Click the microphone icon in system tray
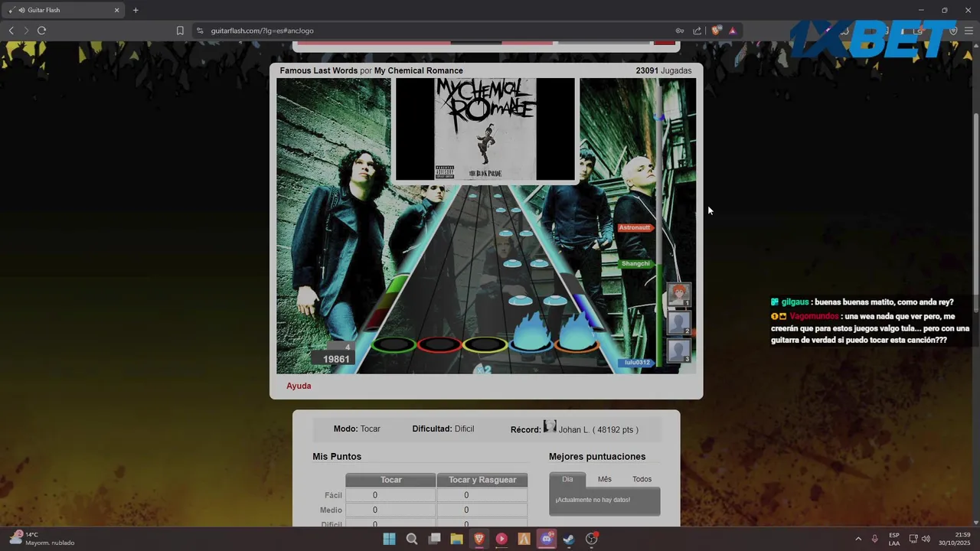 coord(875,539)
